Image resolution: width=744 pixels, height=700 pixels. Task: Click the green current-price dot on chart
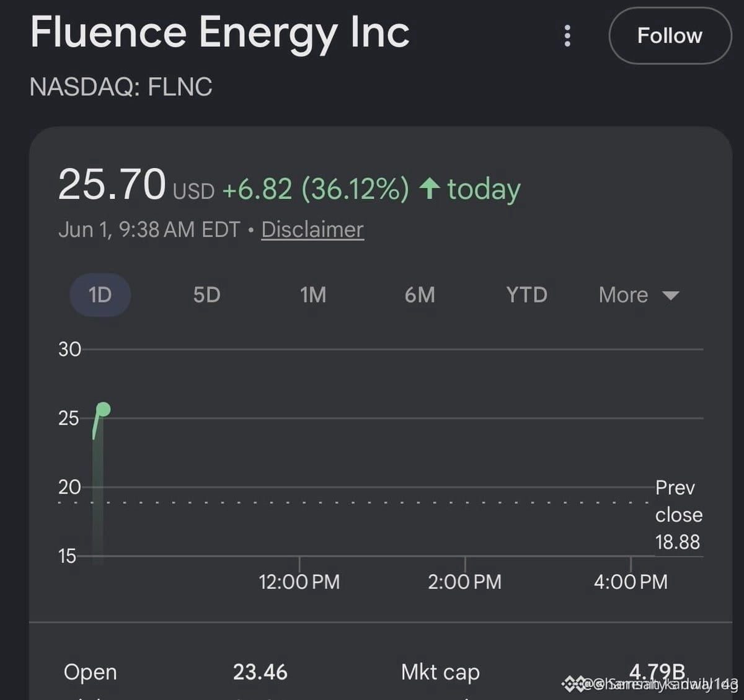click(104, 409)
